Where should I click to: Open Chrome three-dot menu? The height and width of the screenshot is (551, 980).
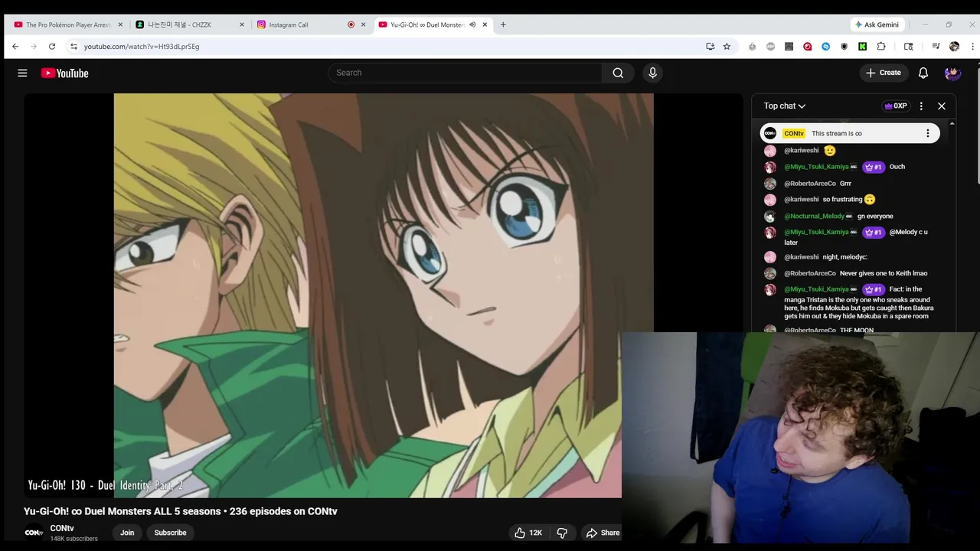tap(972, 47)
